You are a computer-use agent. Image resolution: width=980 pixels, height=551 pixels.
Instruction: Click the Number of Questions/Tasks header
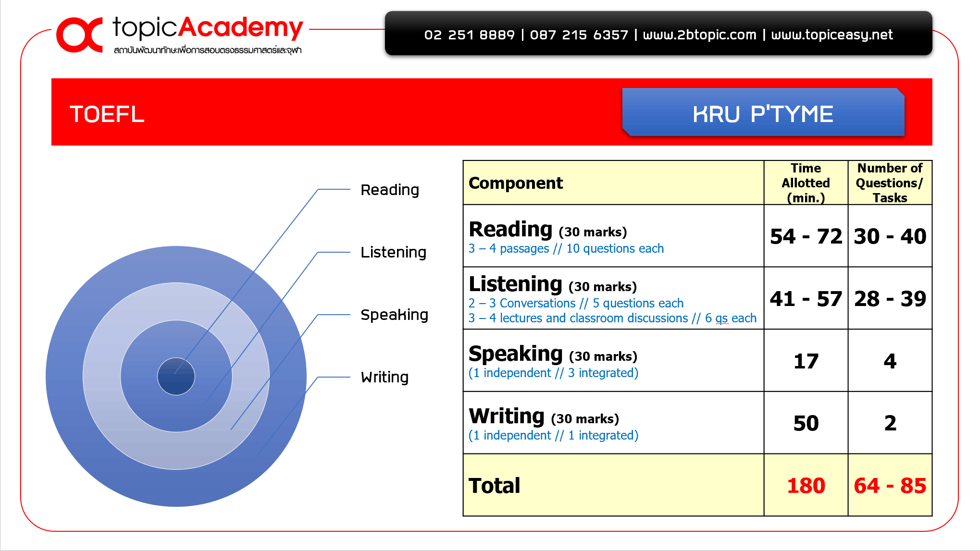890,183
